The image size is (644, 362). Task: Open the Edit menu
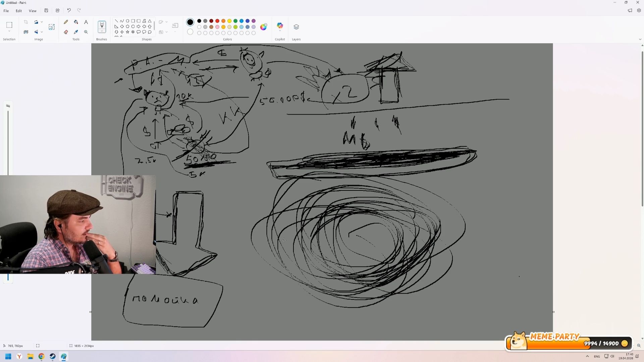point(19,11)
